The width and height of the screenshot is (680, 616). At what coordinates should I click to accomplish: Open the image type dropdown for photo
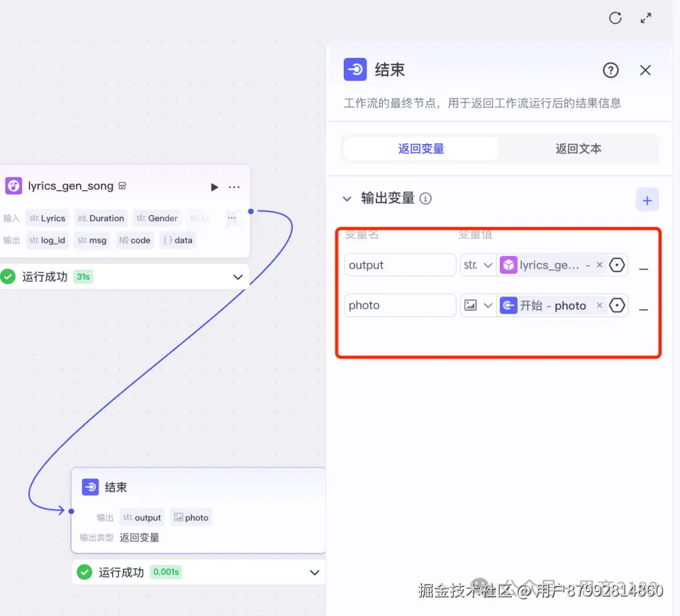click(x=478, y=305)
